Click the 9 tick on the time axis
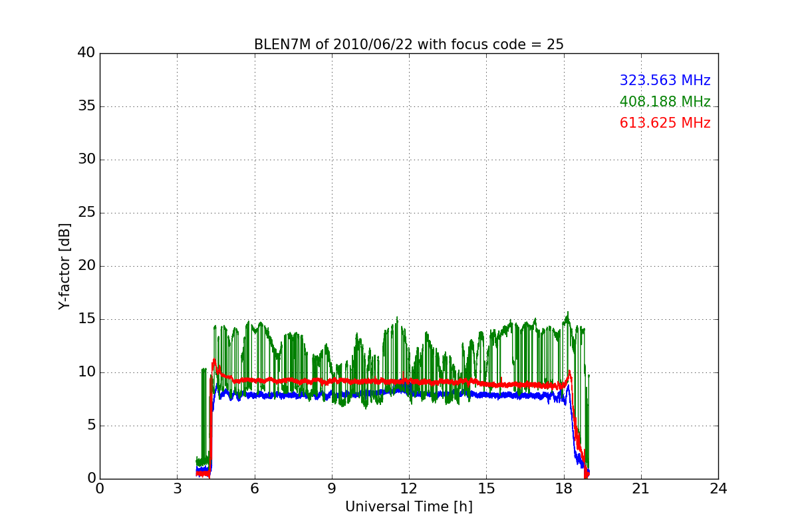The height and width of the screenshot is (532, 798). click(331, 489)
